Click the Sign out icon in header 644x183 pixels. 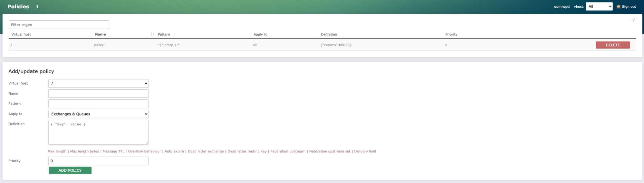(x=618, y=7)
